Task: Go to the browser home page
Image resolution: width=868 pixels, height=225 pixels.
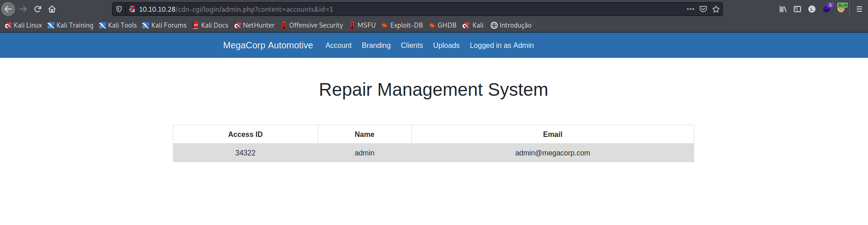Action: [x=52, y=9]
